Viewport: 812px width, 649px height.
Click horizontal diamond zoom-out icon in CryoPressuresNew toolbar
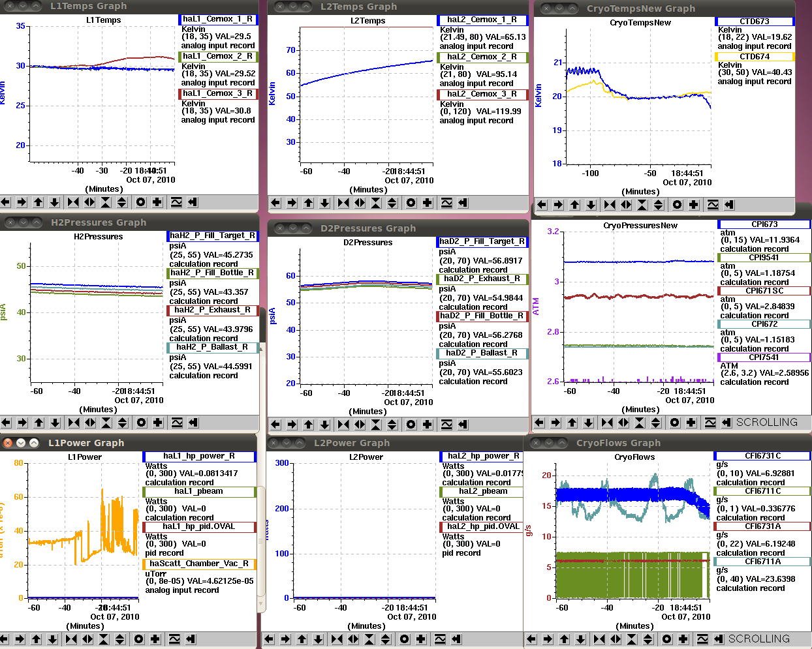[623, 423]
